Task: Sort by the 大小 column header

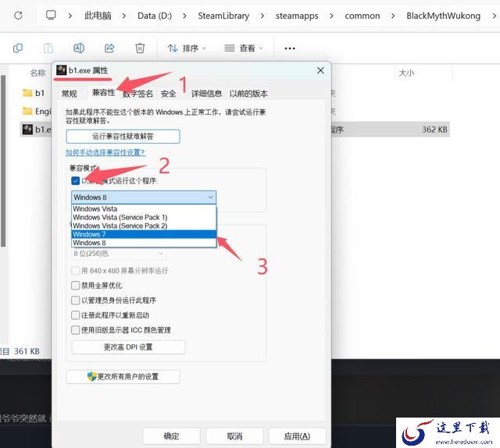Action: pos(406,73)
